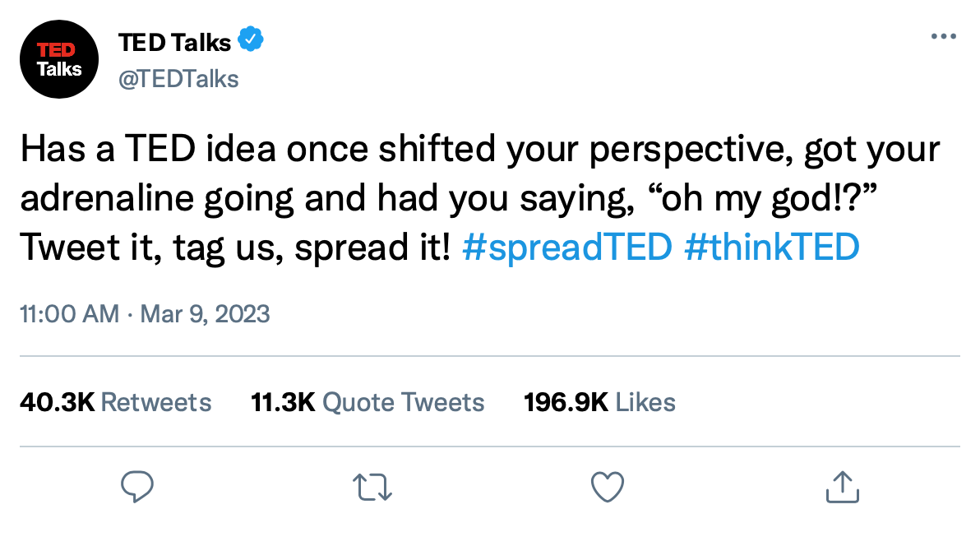View the 40.3K Retweets list
Screen dimensions: 980x546
click(115, 402)
